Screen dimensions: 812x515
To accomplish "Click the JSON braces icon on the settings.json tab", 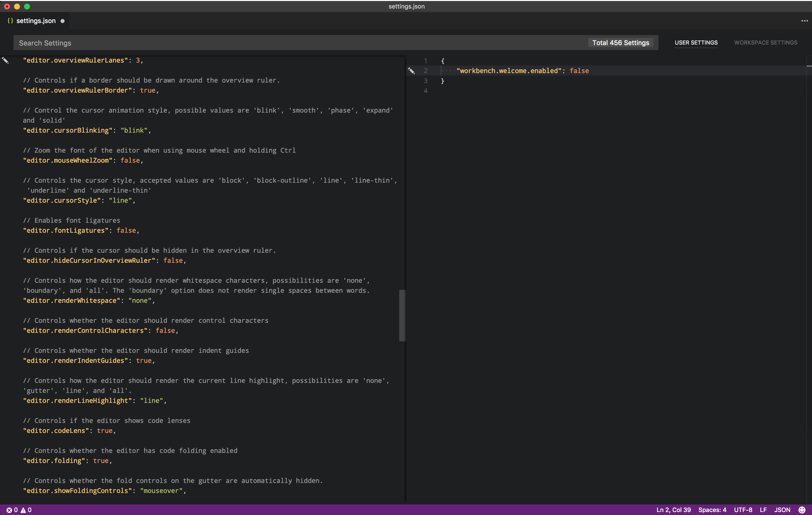I will click(x=11, y=21).
